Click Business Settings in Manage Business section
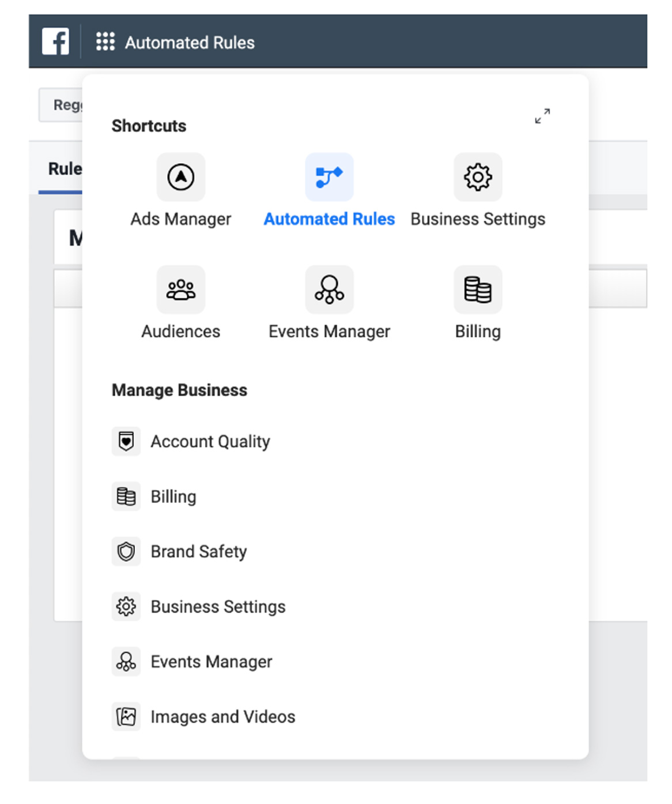This screenshot has height=804, width=672. tap(218, 606)
